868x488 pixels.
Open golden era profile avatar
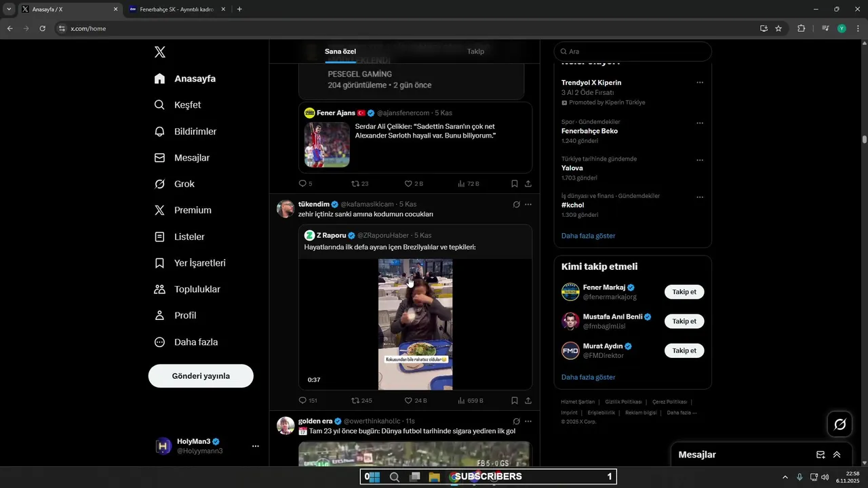pyautogui.click(x=285, y=426)
